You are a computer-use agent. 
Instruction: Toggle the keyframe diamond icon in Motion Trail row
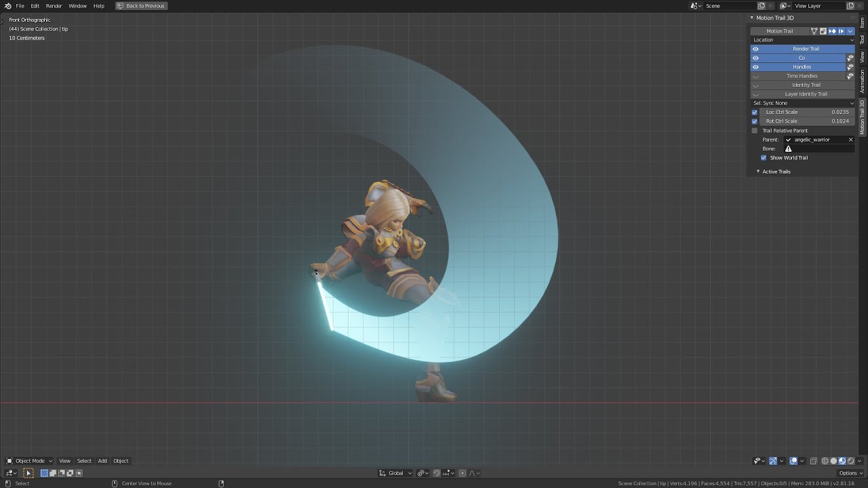(x=832, y=31)
